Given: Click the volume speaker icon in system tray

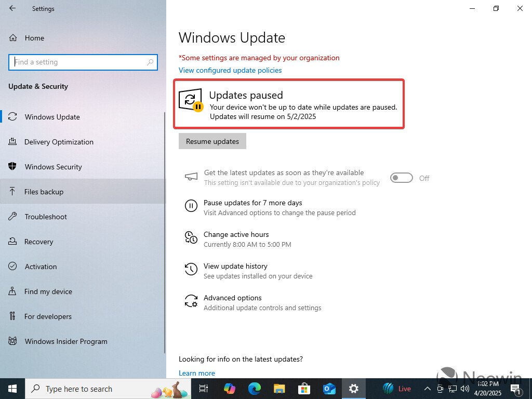Looking at the screenshot, I should [x=465, y=389].
